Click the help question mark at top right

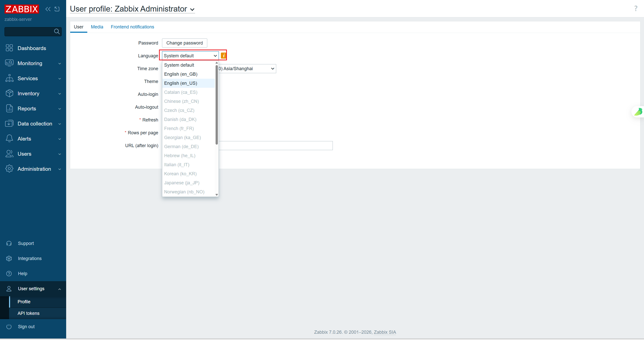point(636,9)
